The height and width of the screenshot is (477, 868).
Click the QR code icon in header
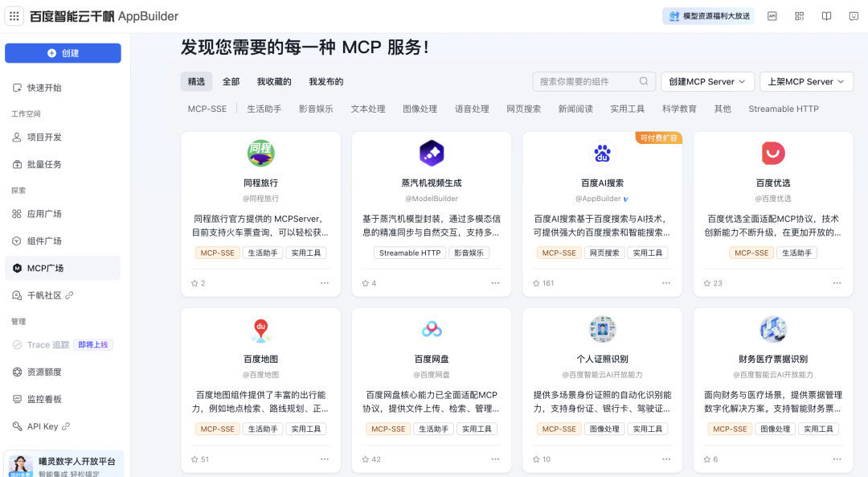coord(799,16)
